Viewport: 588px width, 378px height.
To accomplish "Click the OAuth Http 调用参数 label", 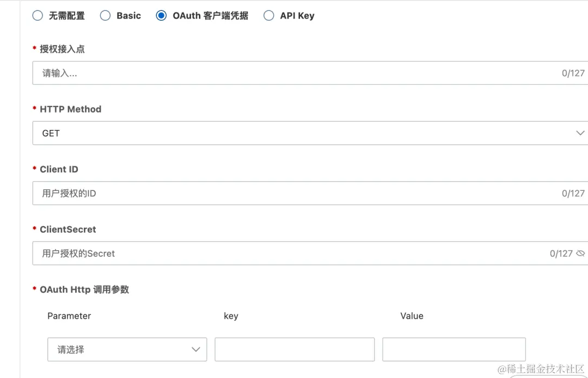I will 84,289.
